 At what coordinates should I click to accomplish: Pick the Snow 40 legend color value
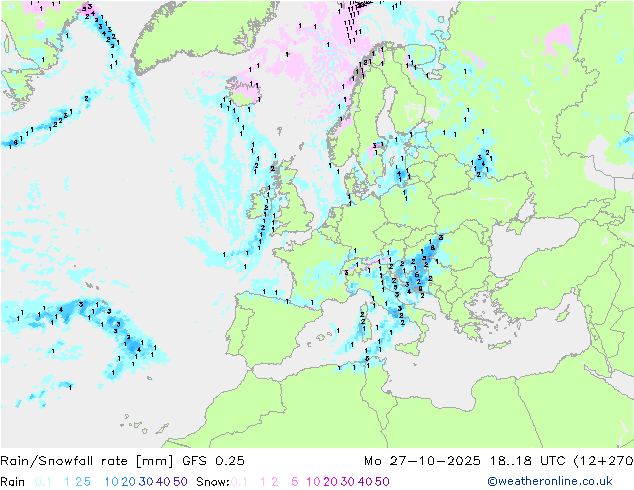[365, 482]
